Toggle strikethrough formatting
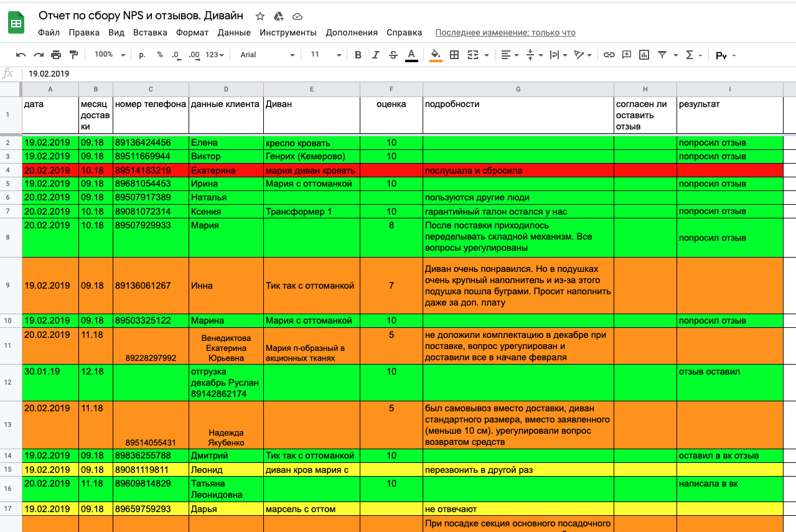 tap(393, 55)
